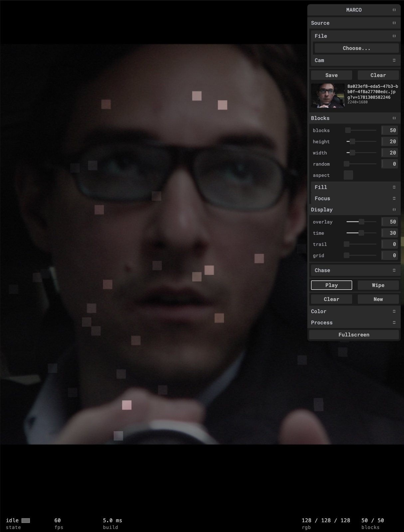Screen dimensions: 404x532
Task: Expand the Process section
Action: [354, 323]
